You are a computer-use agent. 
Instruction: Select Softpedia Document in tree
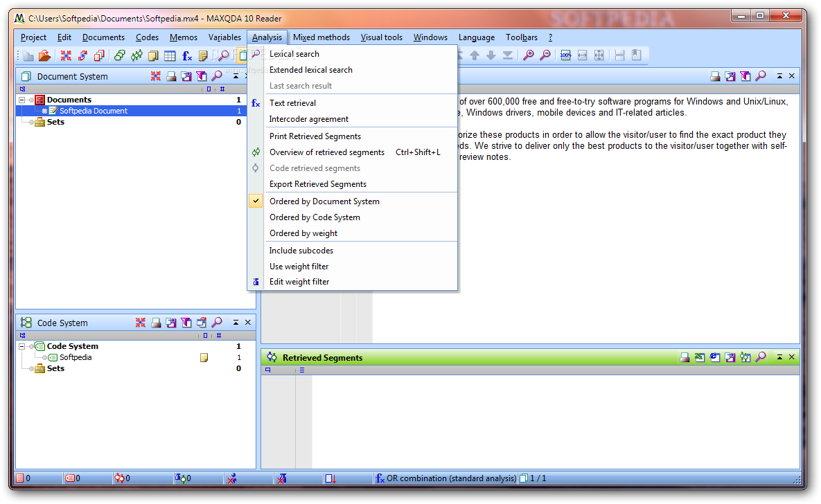(x=94, y=111)
